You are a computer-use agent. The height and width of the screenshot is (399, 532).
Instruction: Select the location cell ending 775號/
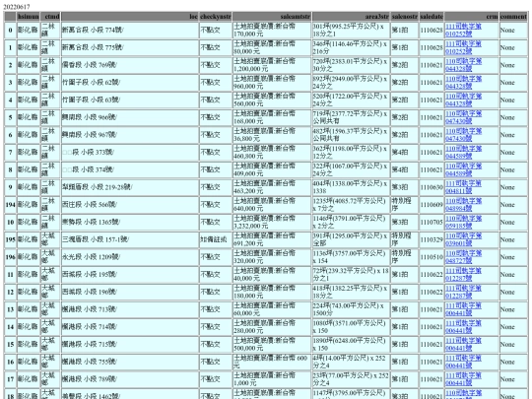point(130,47)
